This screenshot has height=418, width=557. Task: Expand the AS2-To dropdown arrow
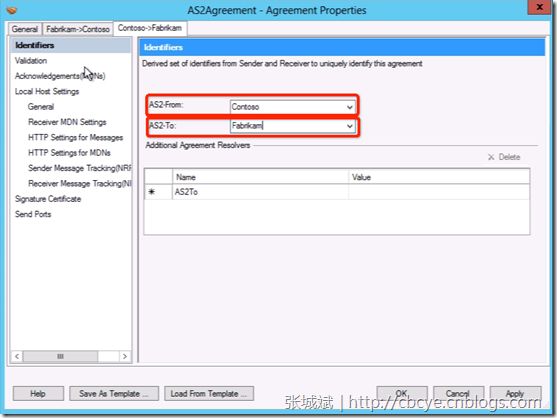350,126
